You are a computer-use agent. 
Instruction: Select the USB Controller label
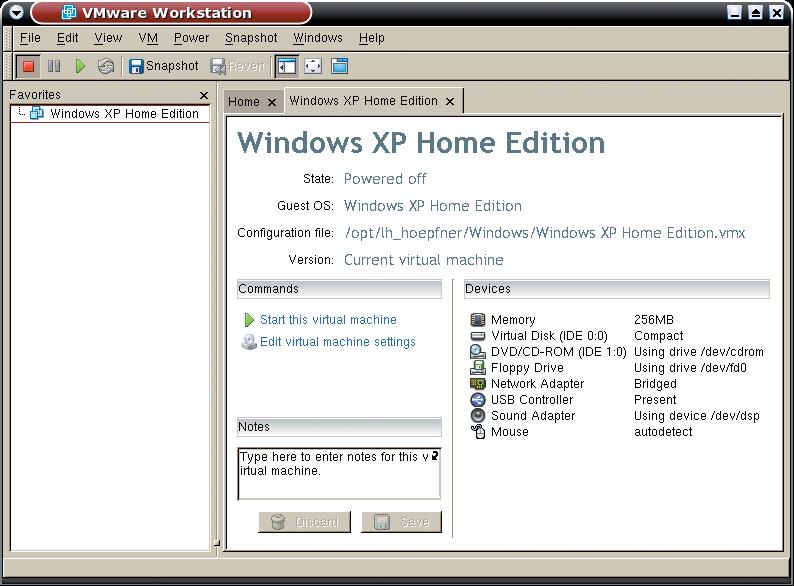tap(532, 400)
